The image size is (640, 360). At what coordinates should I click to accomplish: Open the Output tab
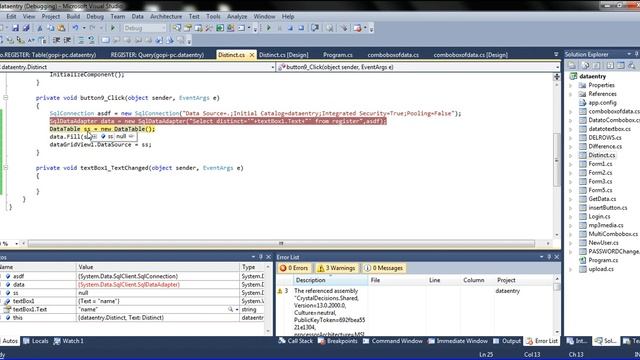point(507,341)
